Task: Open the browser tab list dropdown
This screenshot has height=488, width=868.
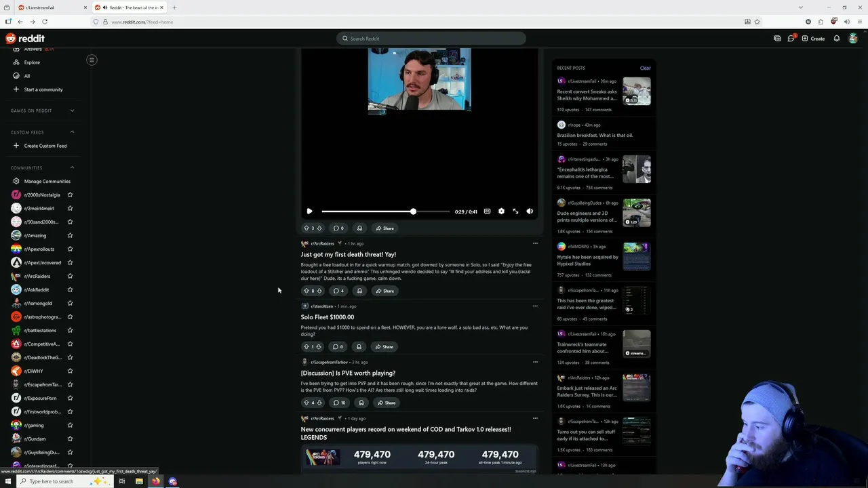Action: click(800, 7)
